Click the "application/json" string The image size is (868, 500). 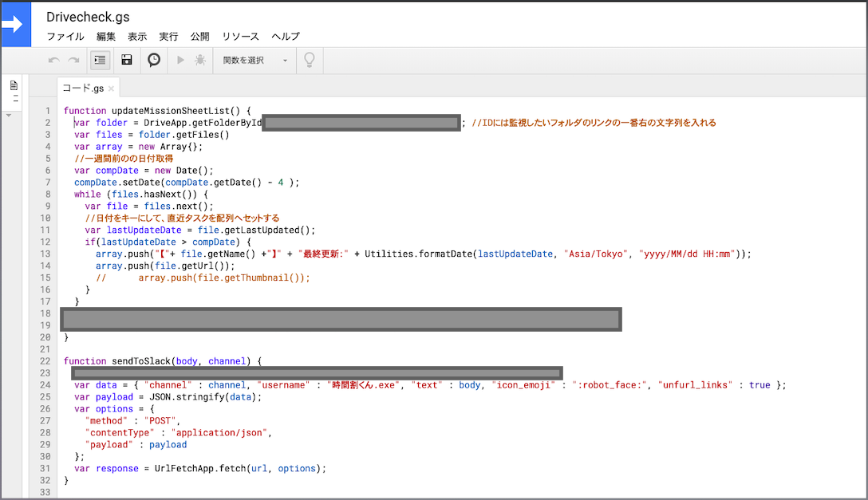(219, 432)
